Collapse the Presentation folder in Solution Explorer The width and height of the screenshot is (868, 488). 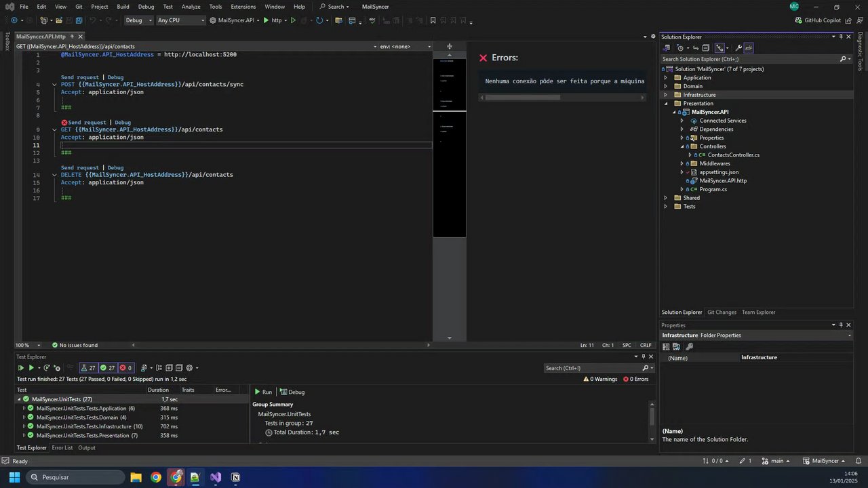pyautogui.click(x=665, y=104)
